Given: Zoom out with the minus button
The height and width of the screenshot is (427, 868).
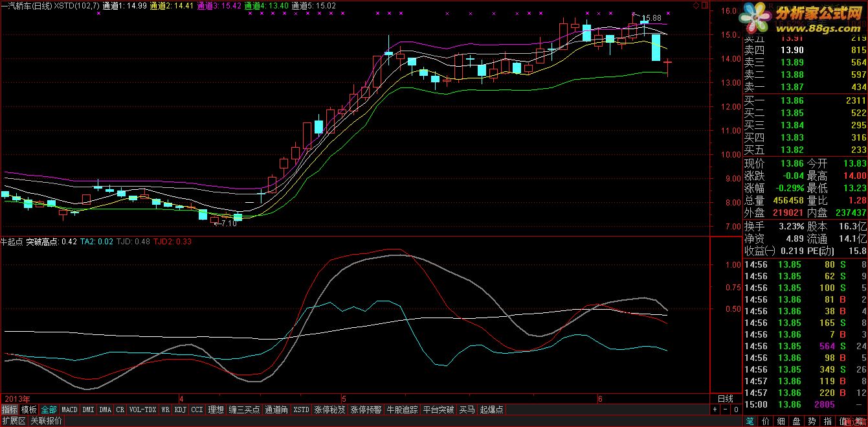Looking at the screenshot, I should 726,410.
